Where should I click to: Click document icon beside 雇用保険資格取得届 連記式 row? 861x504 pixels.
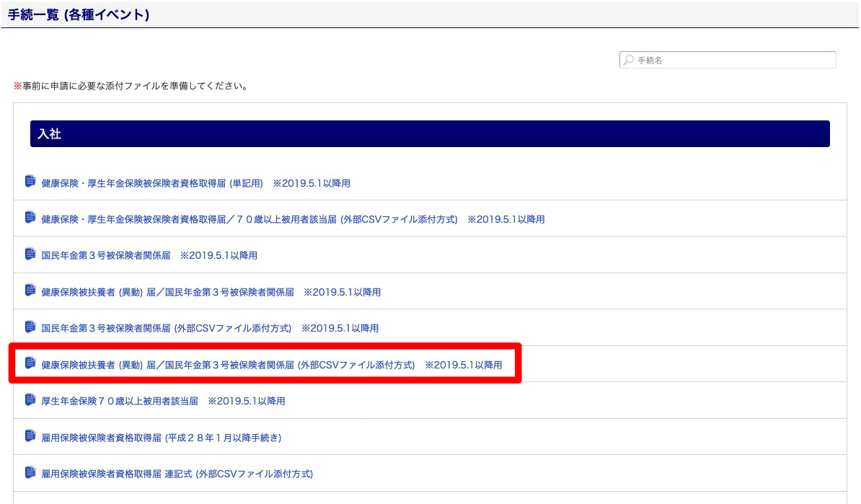[30, 472]
